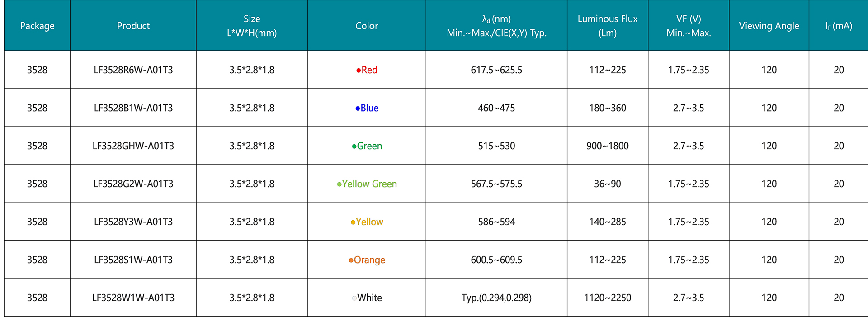This screenshot has height=331, width=868.
Task: Click the green dot beside Green
Action: 354,147
